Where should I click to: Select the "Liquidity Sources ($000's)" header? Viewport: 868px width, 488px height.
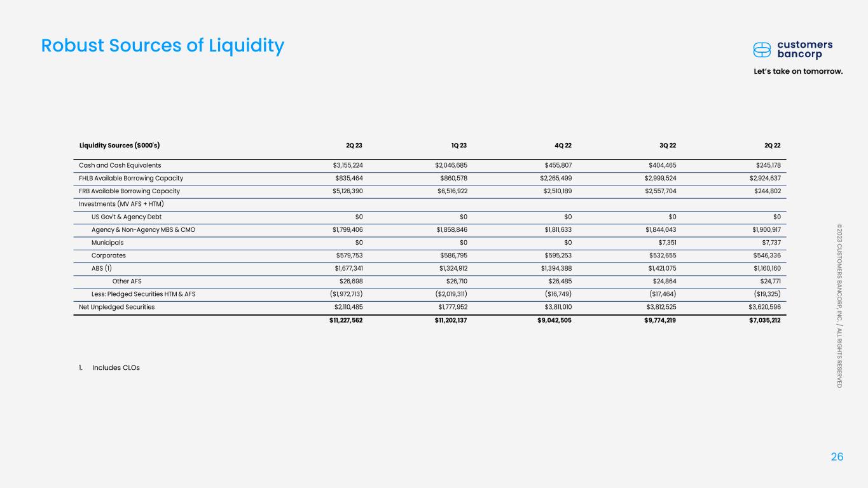point(123,145)
